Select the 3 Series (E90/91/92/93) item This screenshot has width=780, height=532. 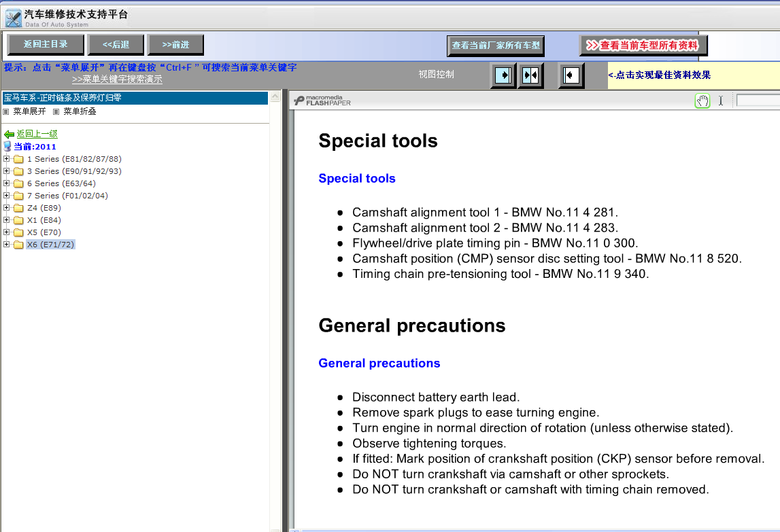tap(74, 171)
